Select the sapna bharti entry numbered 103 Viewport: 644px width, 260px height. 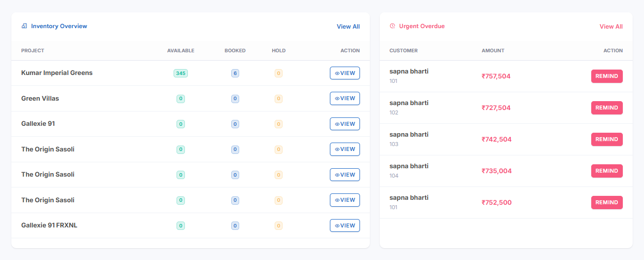(409, 135)
